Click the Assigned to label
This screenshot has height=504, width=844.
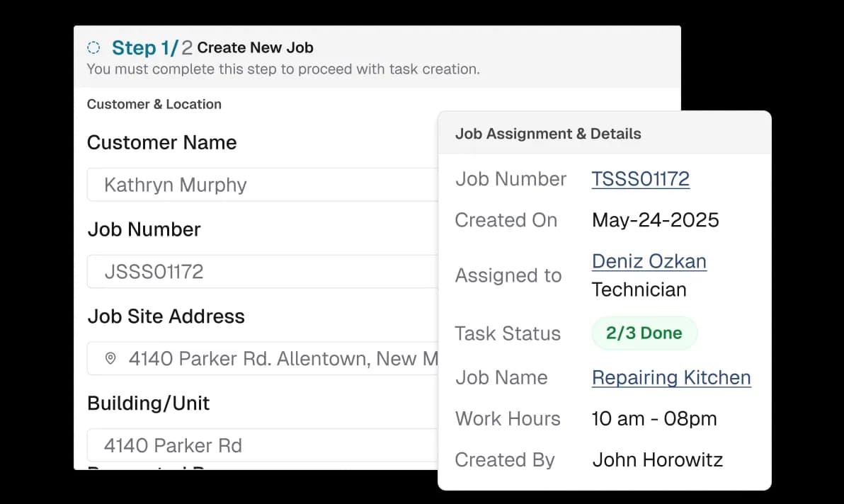click(x=508, y=275)
